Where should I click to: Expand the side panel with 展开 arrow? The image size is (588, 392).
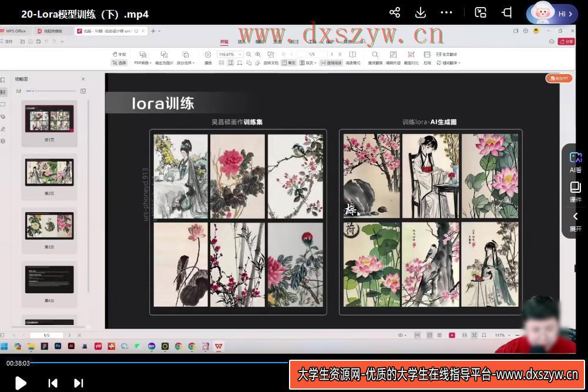point(575,222)
